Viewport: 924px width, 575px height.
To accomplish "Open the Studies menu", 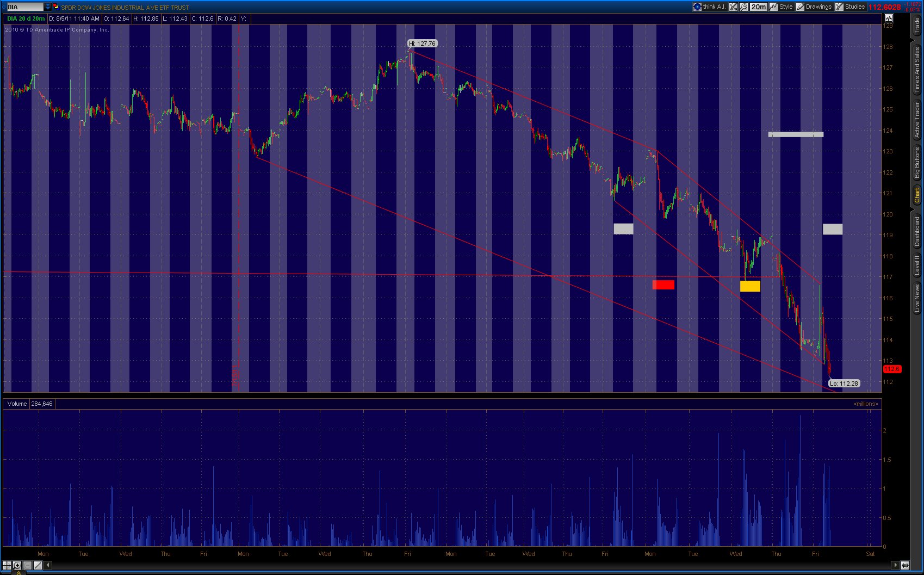I will pos(850,7).
